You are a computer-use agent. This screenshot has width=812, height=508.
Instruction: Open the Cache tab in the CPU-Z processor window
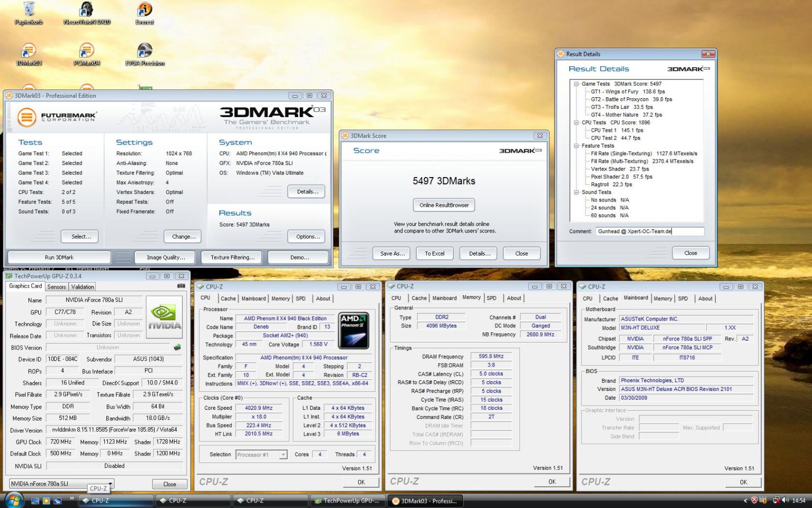pyautogui.click(x=228, y=299)
